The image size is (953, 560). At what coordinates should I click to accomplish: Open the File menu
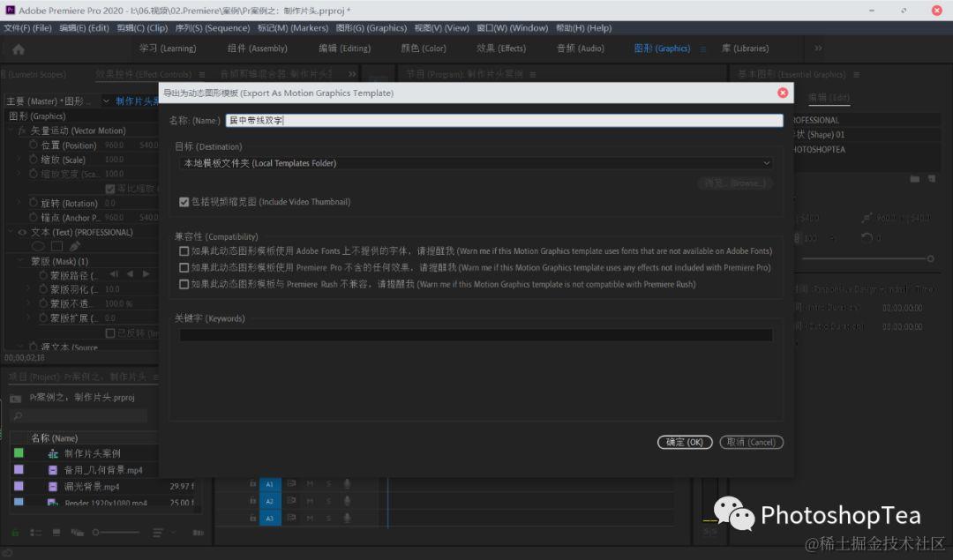pyautogui.click(x=27, y=28)
